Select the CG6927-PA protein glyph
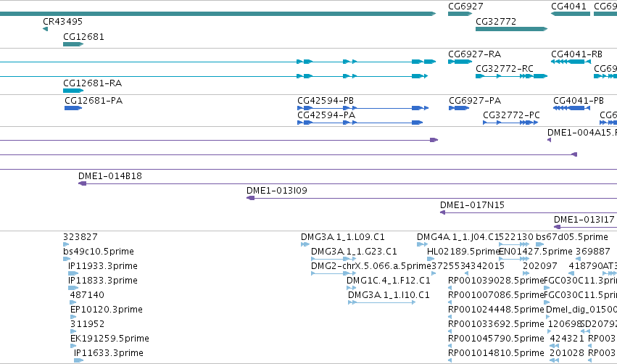This screenshot has height=364, width=617. 459,108
